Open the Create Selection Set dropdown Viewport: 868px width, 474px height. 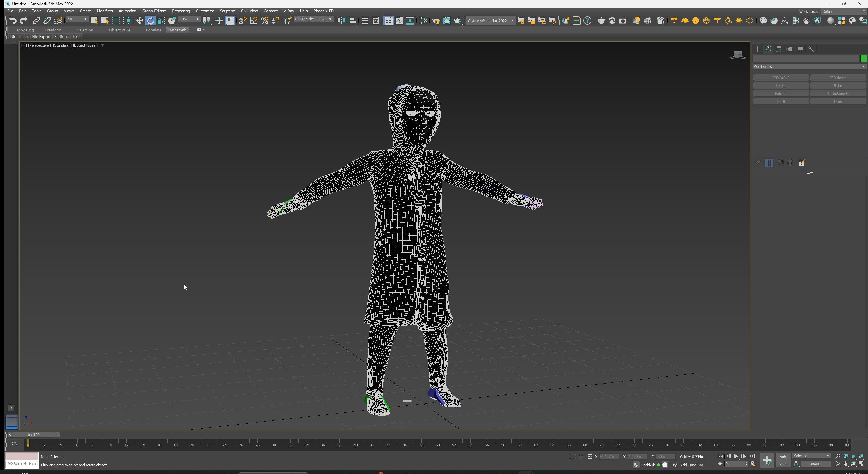[x=313, y=20]
